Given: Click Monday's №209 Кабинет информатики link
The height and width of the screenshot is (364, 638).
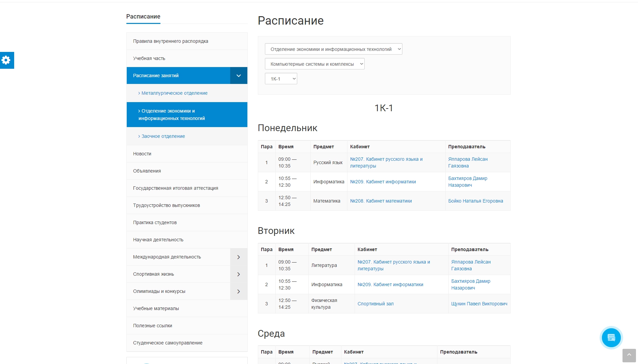Looking at the screenshot, I should point(383,182).
